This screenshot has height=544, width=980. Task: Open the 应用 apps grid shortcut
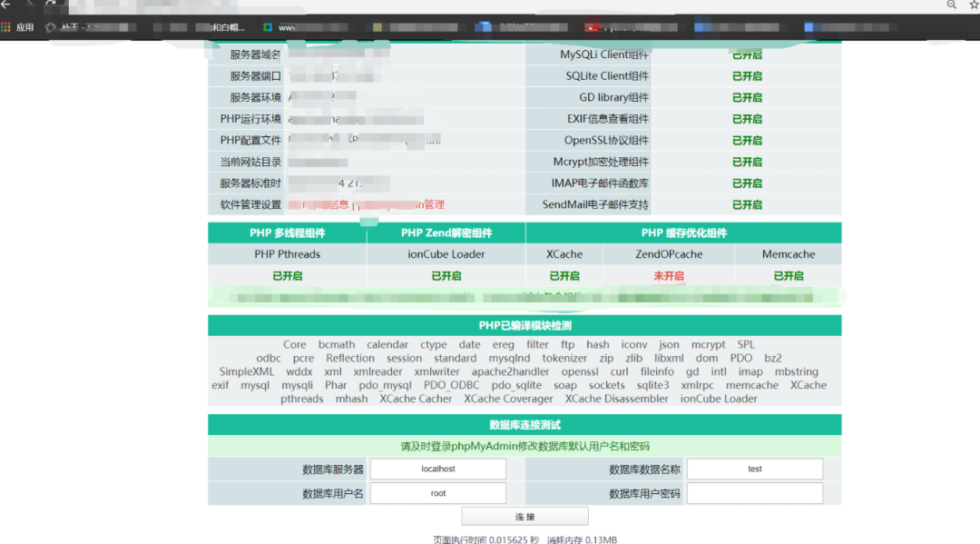17,27
